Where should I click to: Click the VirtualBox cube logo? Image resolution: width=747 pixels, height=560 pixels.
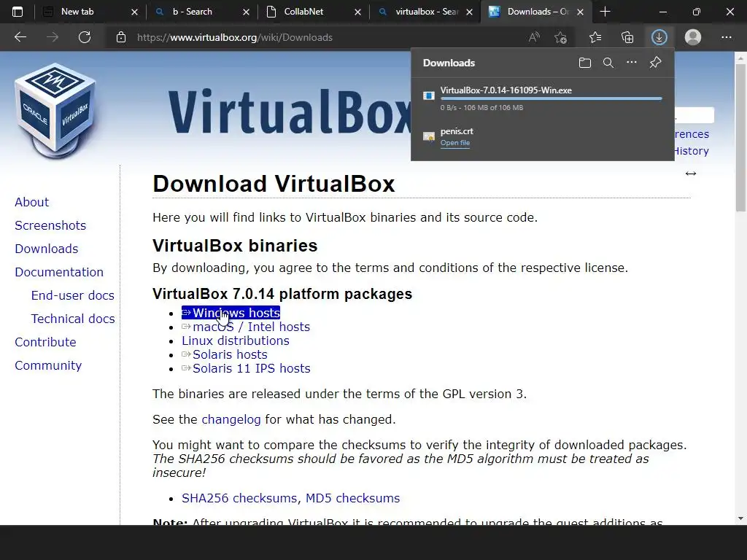(x=55, y=110)
